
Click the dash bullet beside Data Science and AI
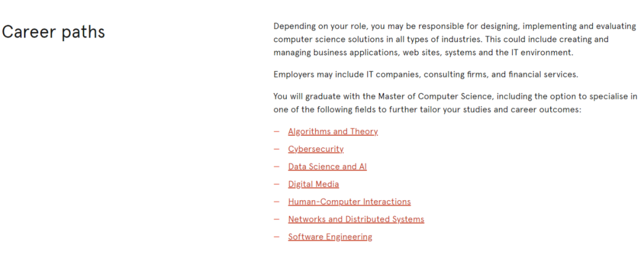click(x=277, y=167)
